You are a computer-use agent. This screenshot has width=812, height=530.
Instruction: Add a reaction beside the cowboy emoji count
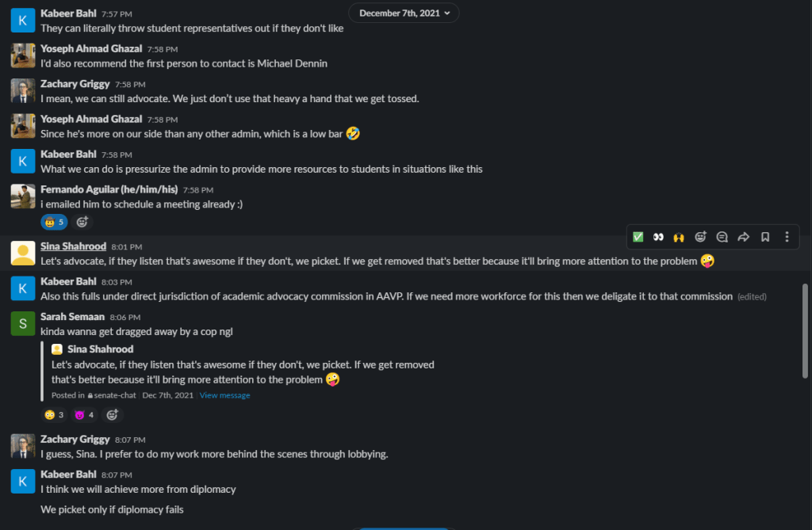point(82,222)
